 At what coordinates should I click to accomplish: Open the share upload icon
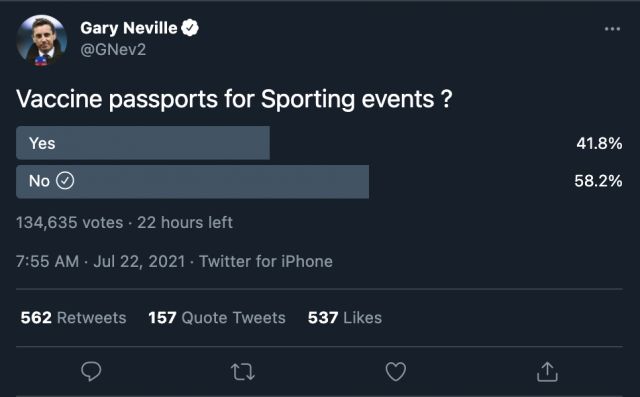pyautogui.click(x=547, y=371)
